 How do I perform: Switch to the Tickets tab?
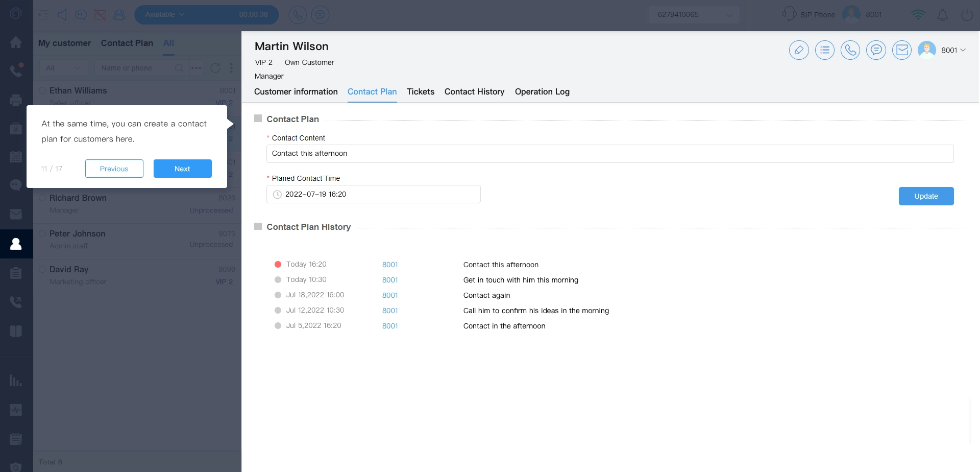(420, 92)
